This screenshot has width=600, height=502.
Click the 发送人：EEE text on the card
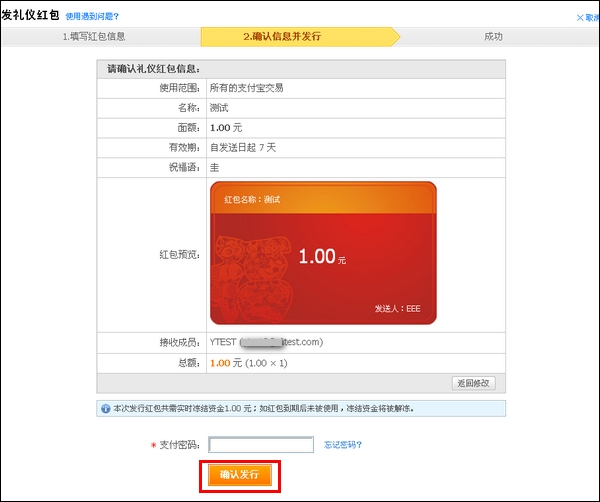click(x=398, y=309)
